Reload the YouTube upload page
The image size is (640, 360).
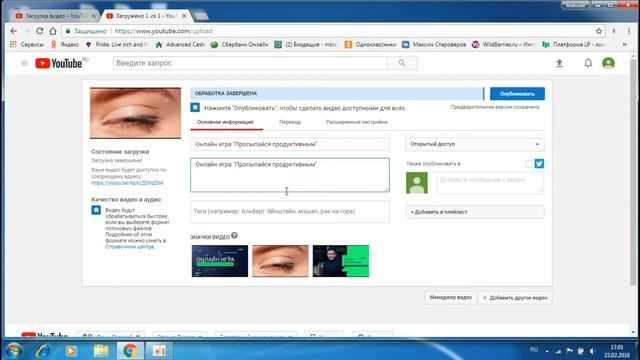click(40, 31)
